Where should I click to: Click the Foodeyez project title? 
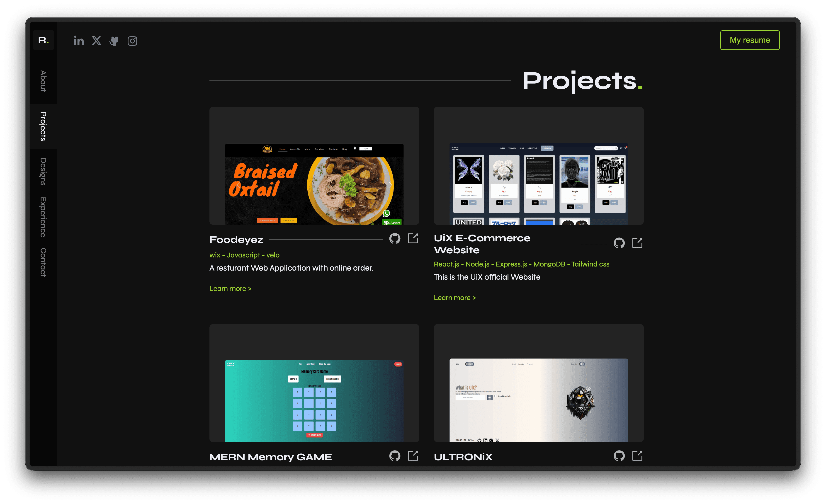point(236,240)
